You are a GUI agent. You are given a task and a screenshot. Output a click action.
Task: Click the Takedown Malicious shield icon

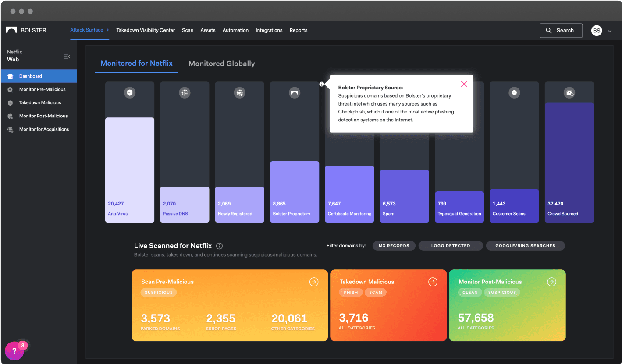pos(11,103)
